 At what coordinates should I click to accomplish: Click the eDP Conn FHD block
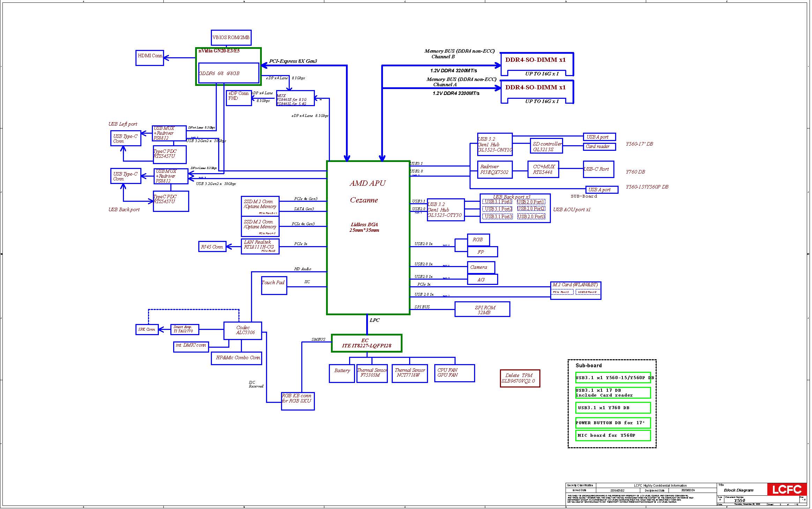(239, 98)
